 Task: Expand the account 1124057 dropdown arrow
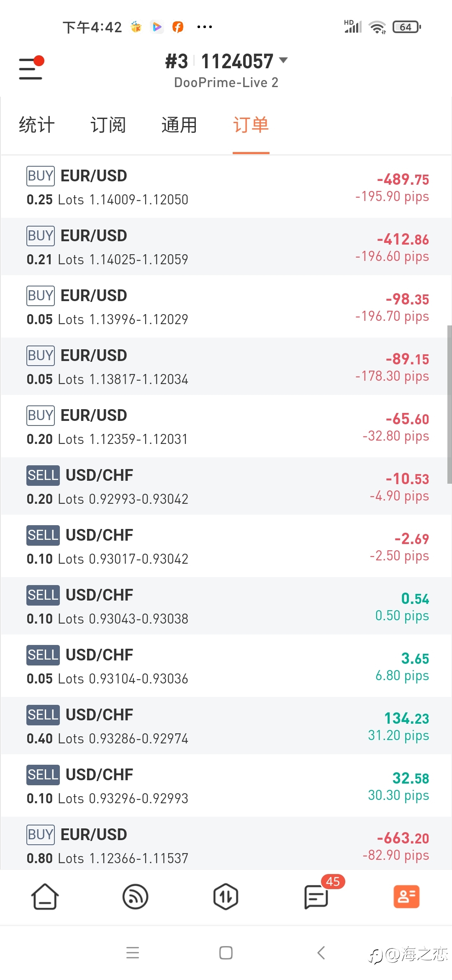(283, 60)
